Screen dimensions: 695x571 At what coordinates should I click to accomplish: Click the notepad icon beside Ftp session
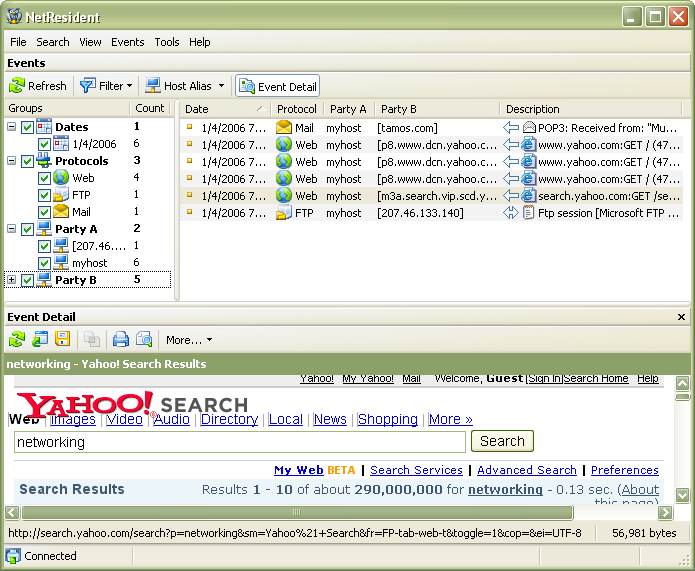(528, 213)
